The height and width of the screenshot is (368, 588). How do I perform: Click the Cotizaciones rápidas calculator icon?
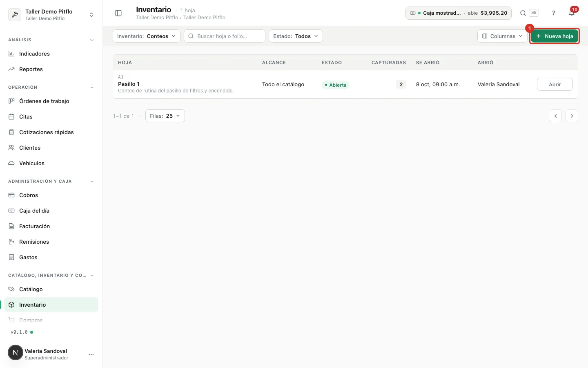pyautogui.click(x=11, y=132)
